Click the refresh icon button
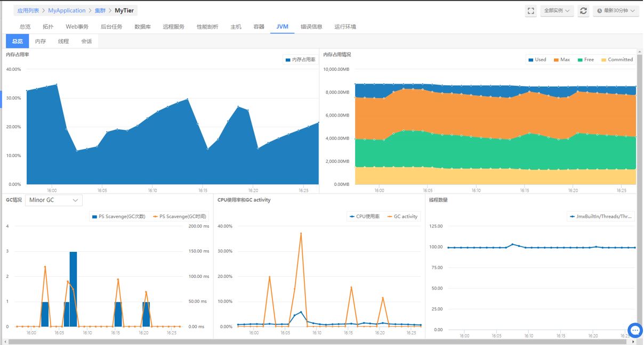 [x=584, y=11]
